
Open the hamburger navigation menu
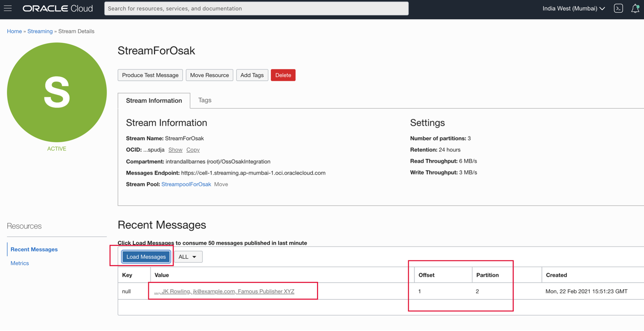(8, 8)
